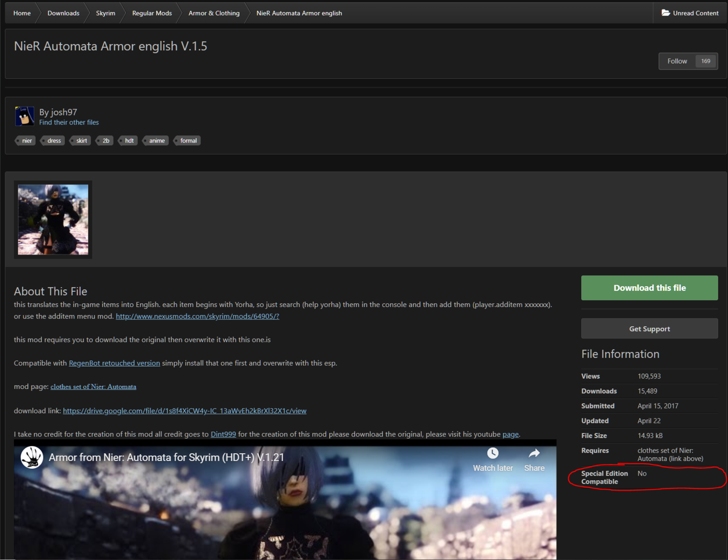The height and width of the screenshot is (560, 728).
Task: Select the hdt tag
Action: [x=128, y=141]
